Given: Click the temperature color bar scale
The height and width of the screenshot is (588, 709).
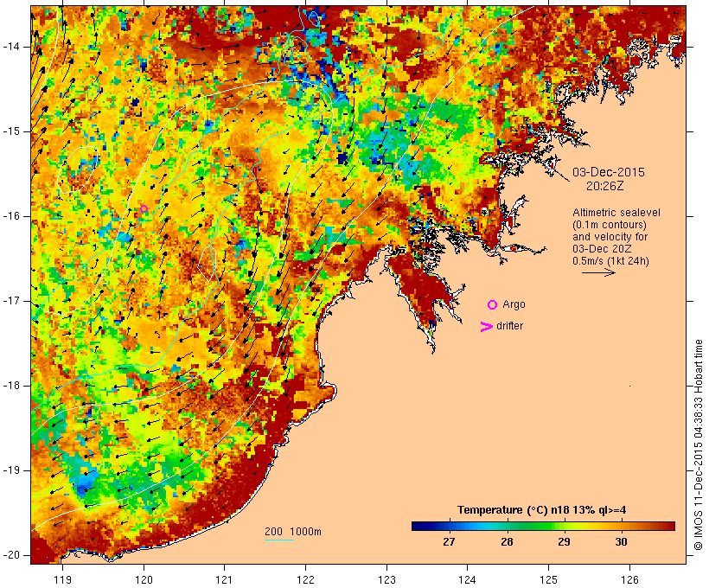Looking at the screenshot, I should pos(543,526).
